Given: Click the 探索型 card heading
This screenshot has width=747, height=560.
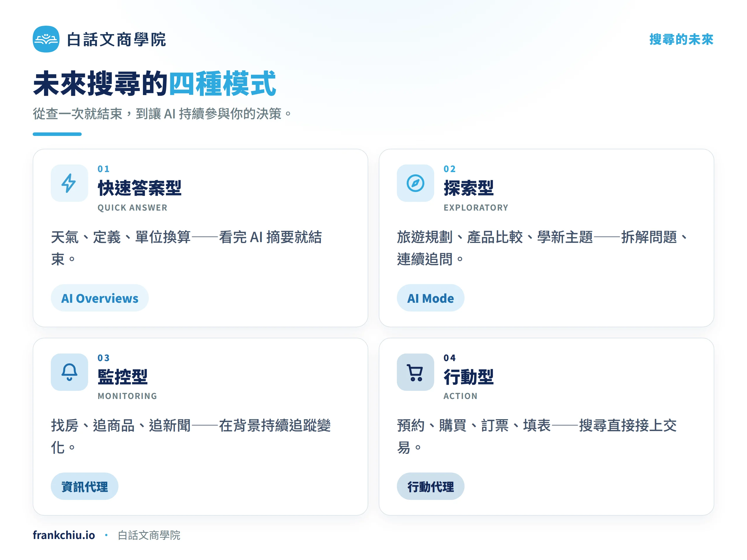Looking at the screenshot, I should click(468, 188).
